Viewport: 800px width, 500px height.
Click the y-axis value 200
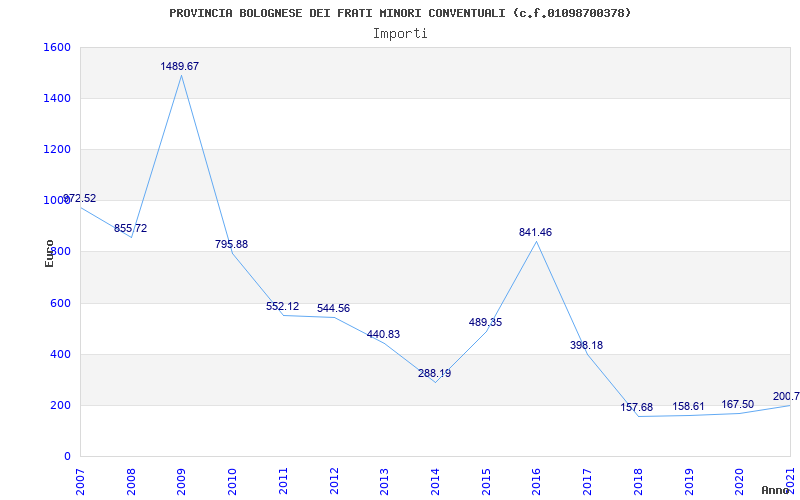(58, 406)
